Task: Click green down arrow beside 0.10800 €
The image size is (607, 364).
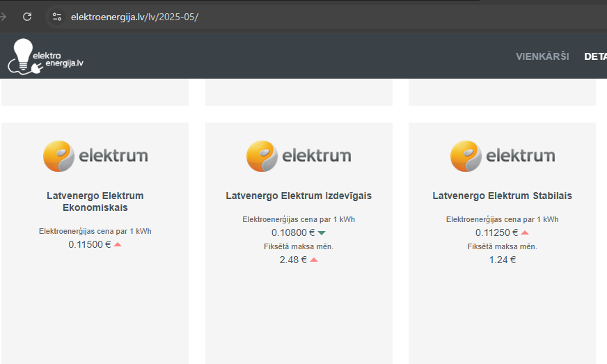Action: (x=322, y=232)
